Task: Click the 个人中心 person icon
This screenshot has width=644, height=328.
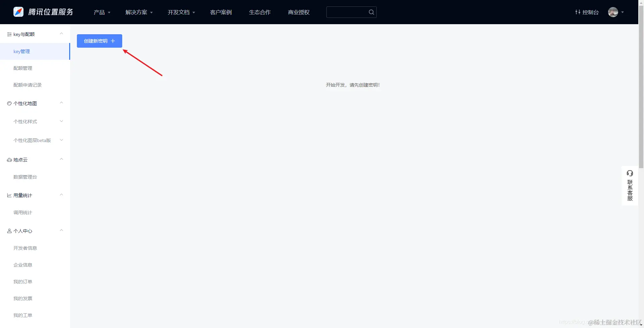Action: click(x=9, y=231)
